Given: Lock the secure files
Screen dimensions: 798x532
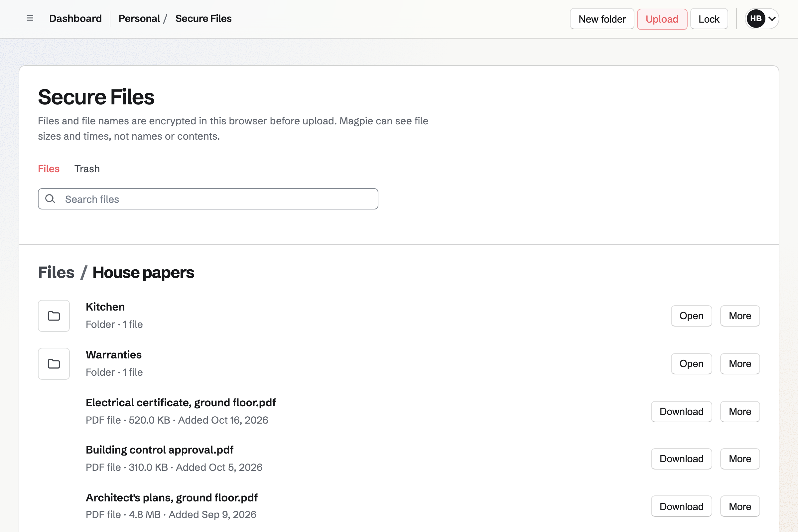Looking at the screenshot, I should (709, 19).
